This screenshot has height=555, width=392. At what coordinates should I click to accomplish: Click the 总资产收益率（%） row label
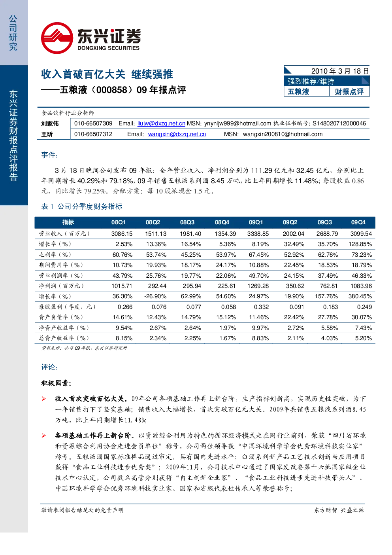tap(64, 338)
